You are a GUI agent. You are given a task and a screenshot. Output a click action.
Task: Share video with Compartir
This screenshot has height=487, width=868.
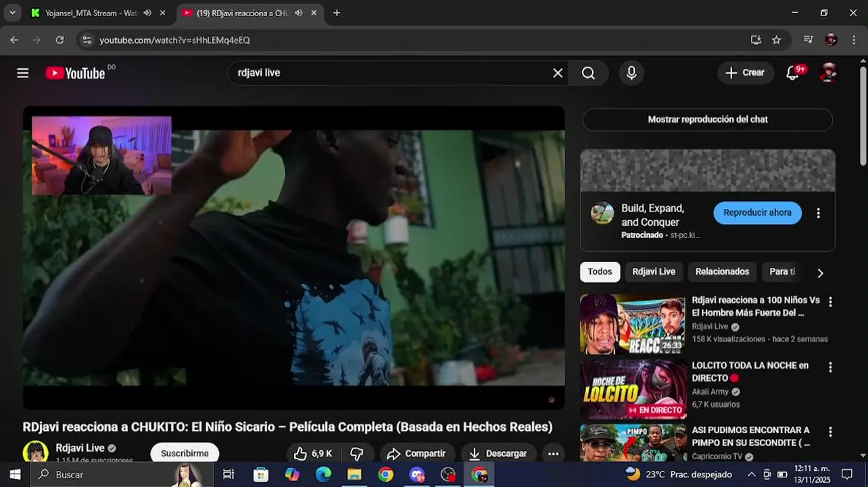pos(416,453)
